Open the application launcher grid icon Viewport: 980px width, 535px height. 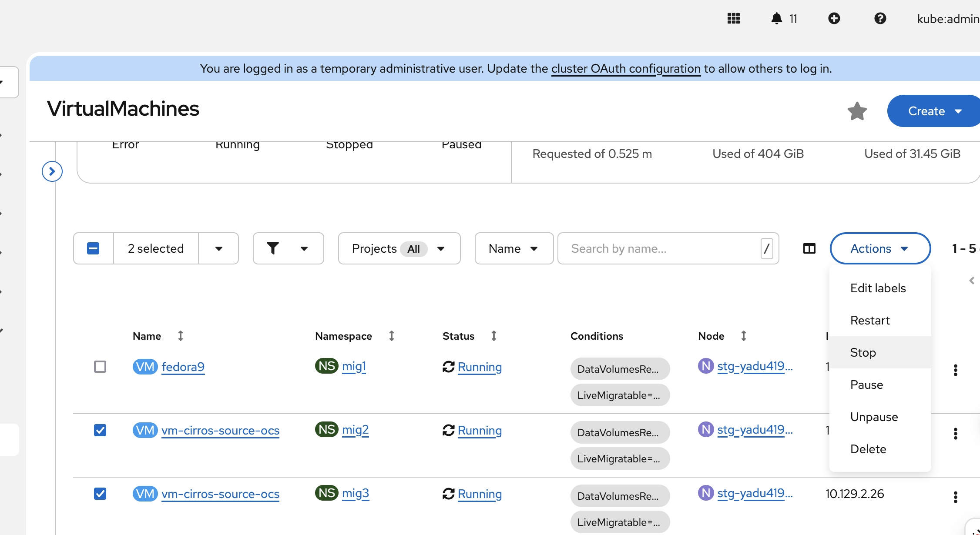tap(734, 18)
